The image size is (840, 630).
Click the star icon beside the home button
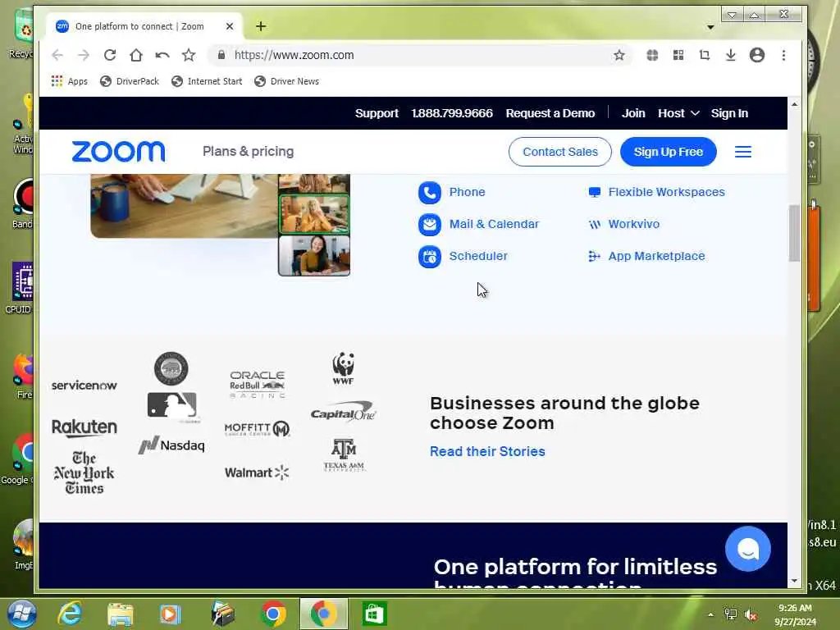coord(189,55)
